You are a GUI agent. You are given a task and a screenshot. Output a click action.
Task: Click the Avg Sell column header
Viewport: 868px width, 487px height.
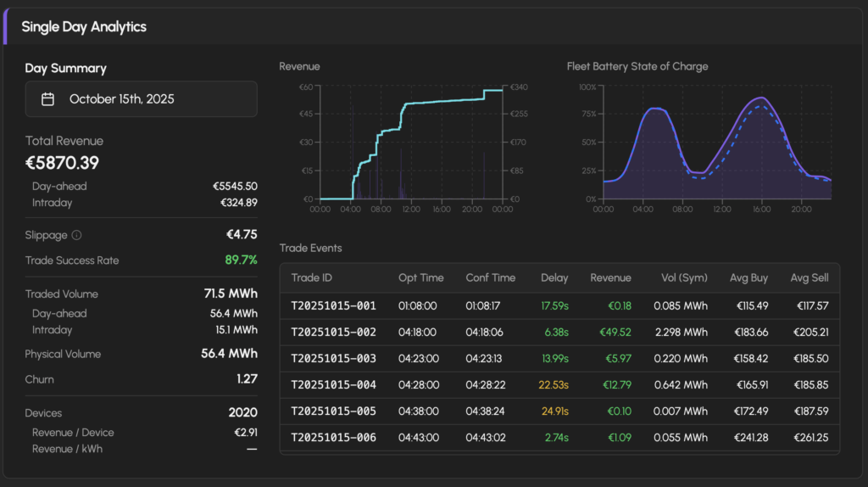pos(809,277)
